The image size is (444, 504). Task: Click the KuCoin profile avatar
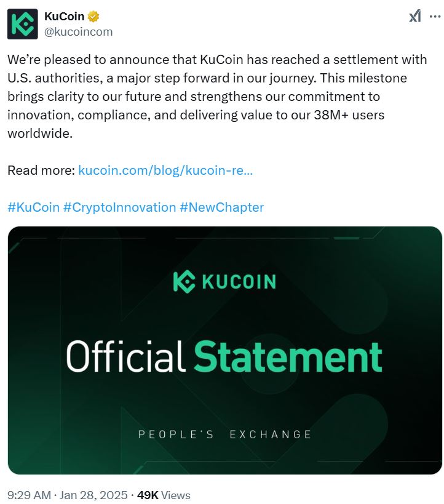tap(22, 24)
